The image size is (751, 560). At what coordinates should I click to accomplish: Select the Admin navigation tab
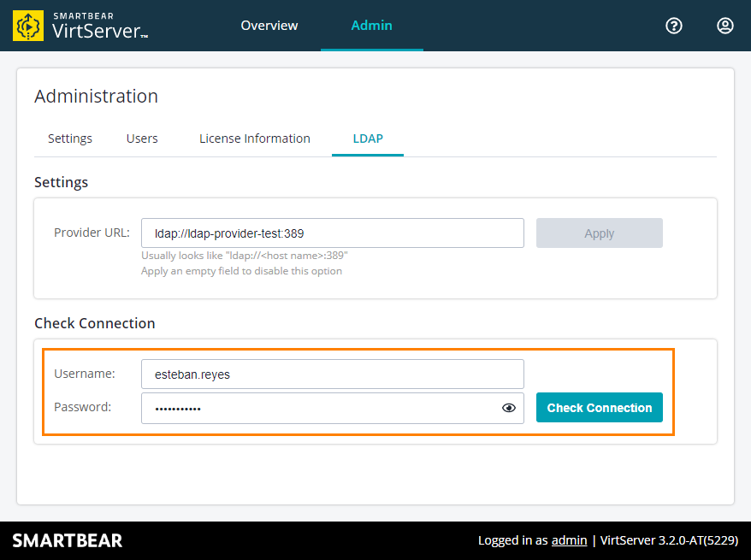[x=371, y=26]
